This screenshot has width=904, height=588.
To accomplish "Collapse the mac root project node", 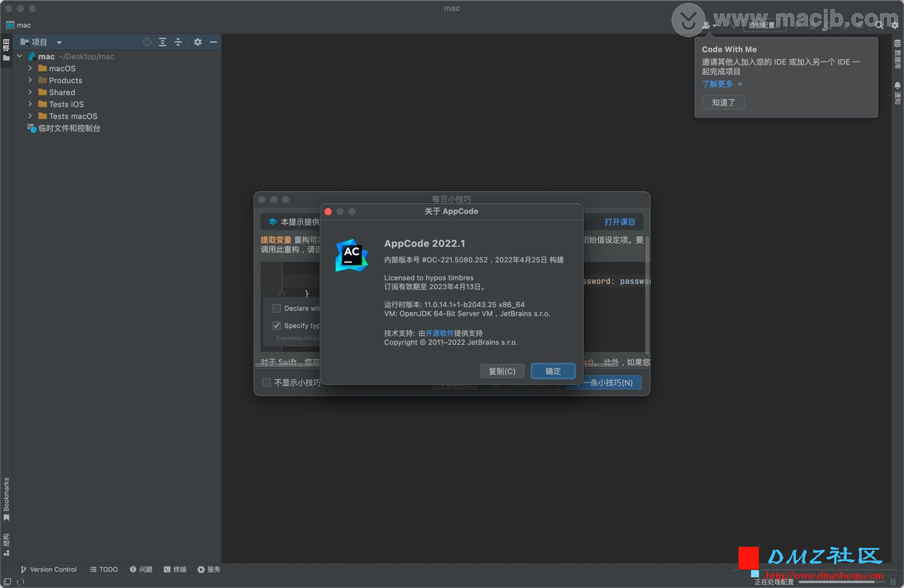I will click(20, 56).
